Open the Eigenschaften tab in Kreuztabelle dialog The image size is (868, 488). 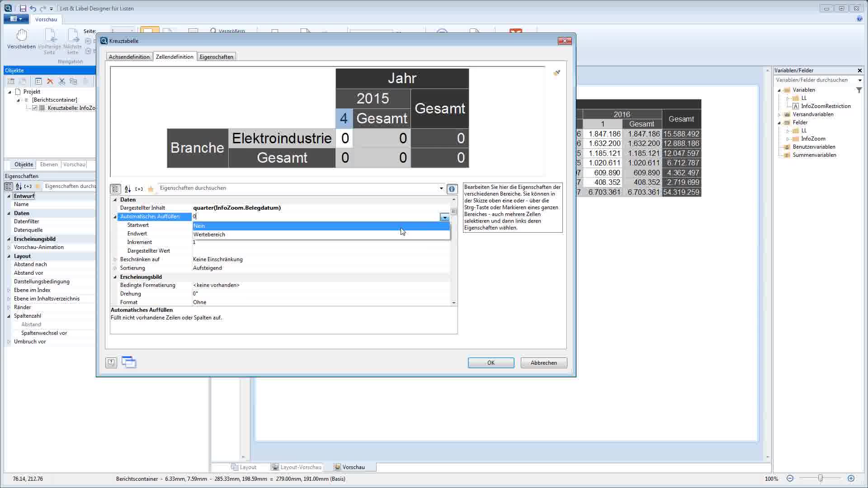(x=217, y=57)
